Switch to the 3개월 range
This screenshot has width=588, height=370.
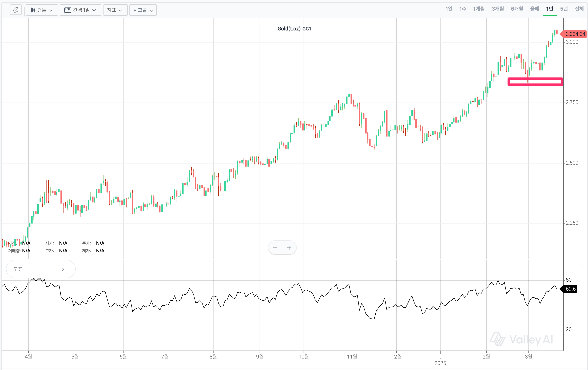498,9
